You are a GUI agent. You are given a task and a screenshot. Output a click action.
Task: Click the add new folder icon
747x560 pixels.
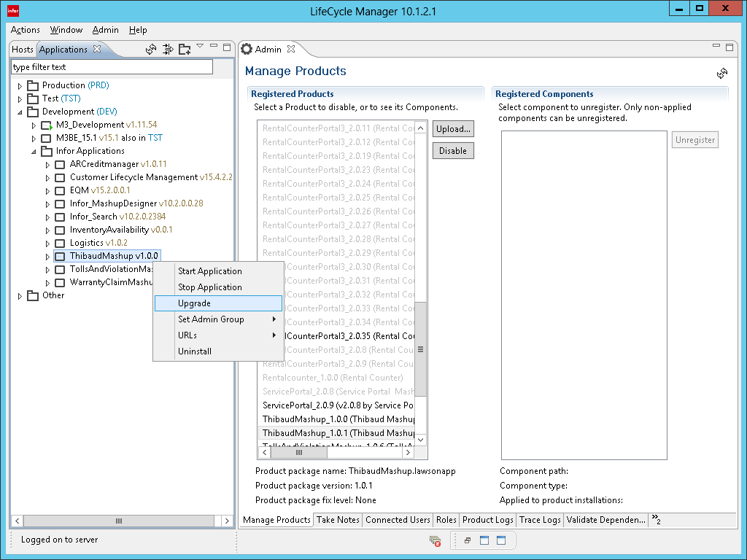pyautogui.click(x=185, y=50)
